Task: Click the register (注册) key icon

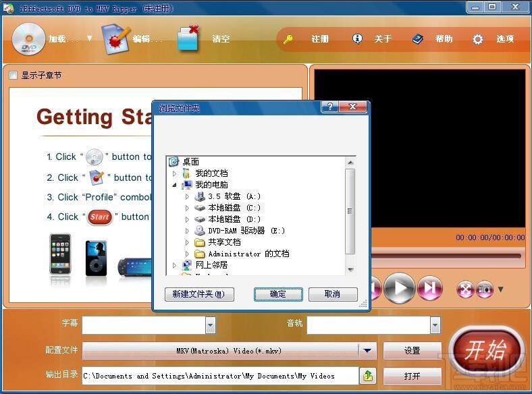Action: [288, 39]
